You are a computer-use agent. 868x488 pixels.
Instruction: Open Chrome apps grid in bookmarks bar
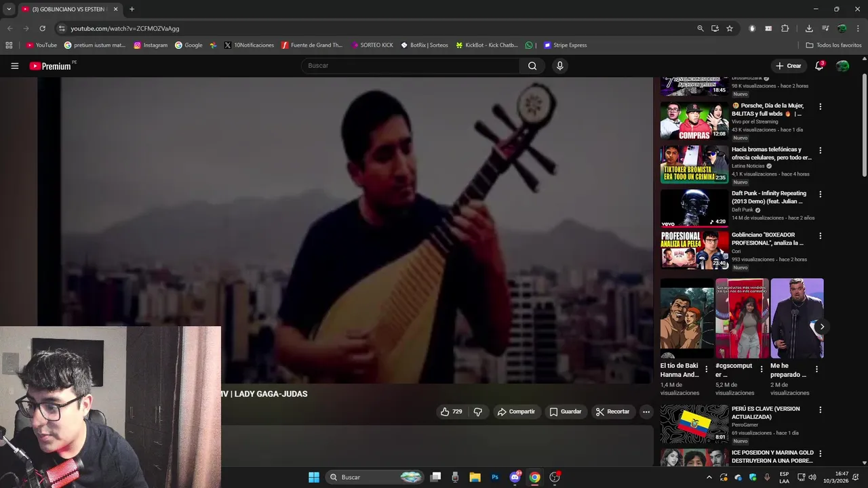coord(9,45)
